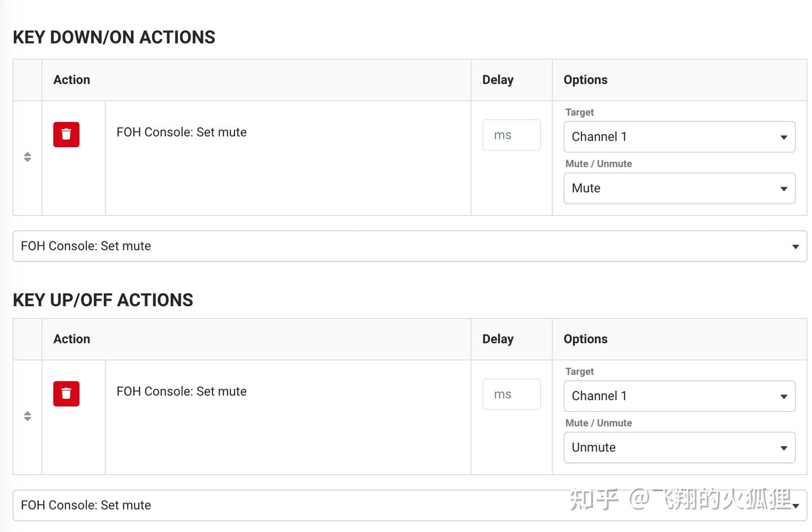Viewport: 812px width, 532px height.
Task: Click Delay column header in Key Down table
Action: (498, 80)
